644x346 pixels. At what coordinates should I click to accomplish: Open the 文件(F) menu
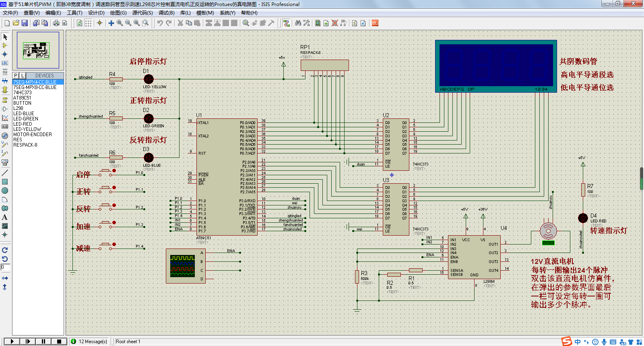[10, 13]
